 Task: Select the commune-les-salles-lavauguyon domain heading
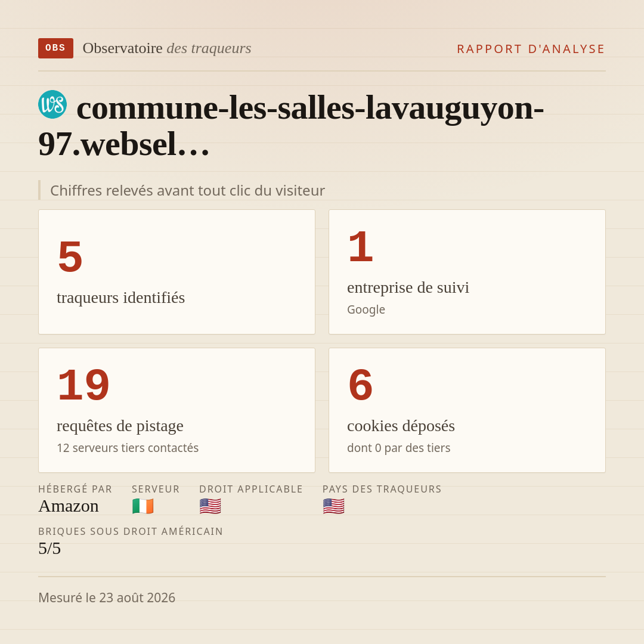click(291, 126)
